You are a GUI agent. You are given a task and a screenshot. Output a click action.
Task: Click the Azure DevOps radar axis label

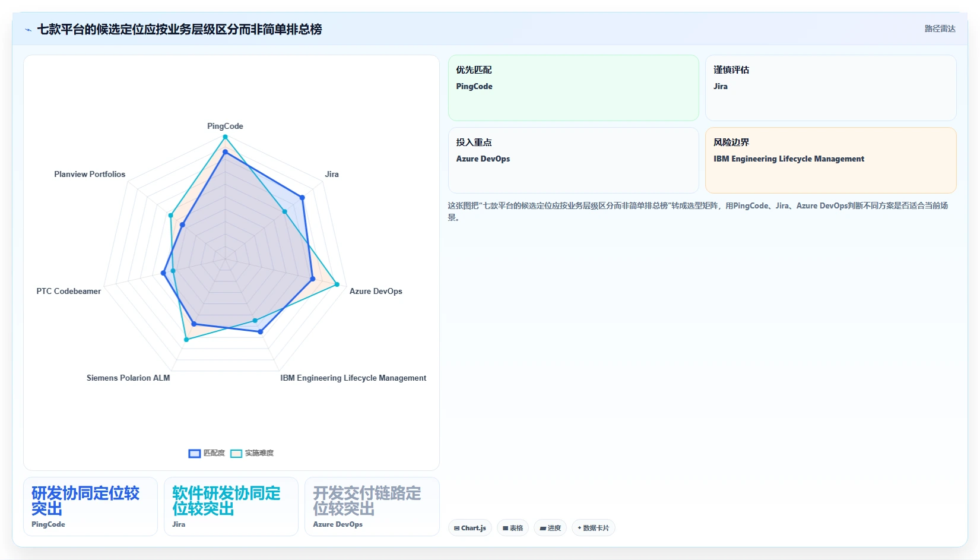[376, 291]
